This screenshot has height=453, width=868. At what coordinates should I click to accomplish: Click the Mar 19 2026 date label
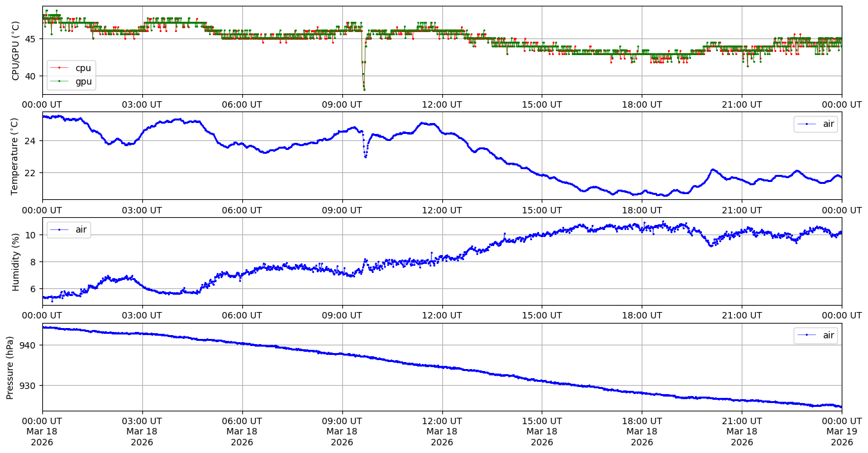click(x=842, y=432)
